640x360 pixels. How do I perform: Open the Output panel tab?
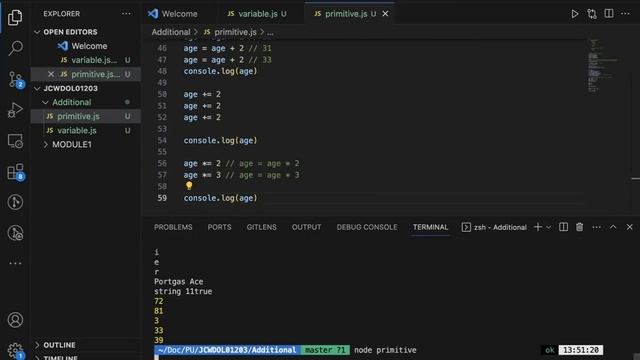pyautogui.click(x=306, y=227)
